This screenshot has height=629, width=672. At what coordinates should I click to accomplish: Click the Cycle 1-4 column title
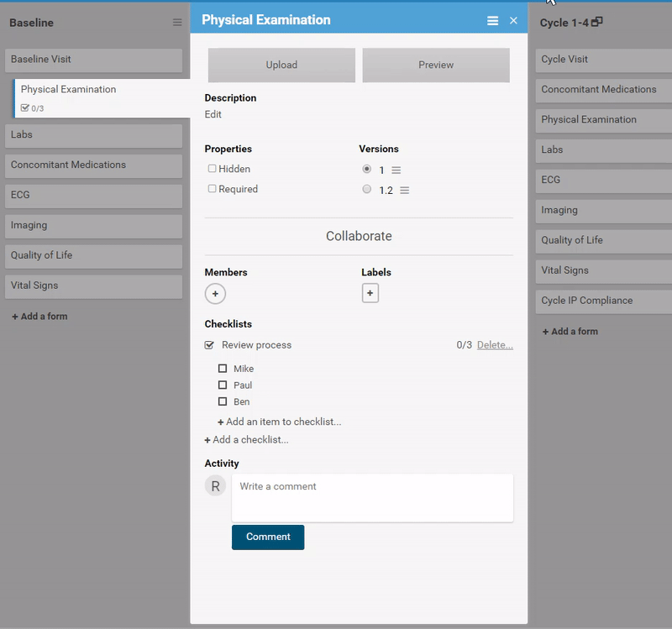(x=564, y=23)
